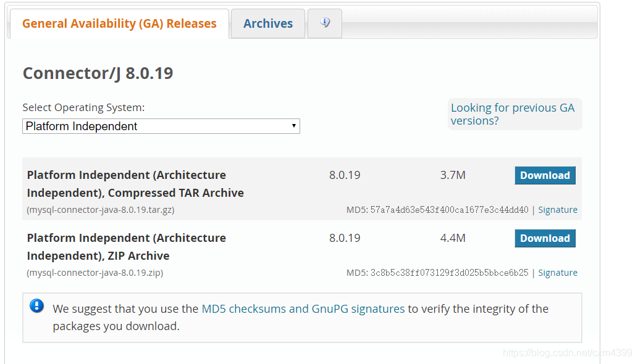This screenshot has width=638, height=364.
Task: Click the tar.gz MD5 hash value
Action: 449,210
